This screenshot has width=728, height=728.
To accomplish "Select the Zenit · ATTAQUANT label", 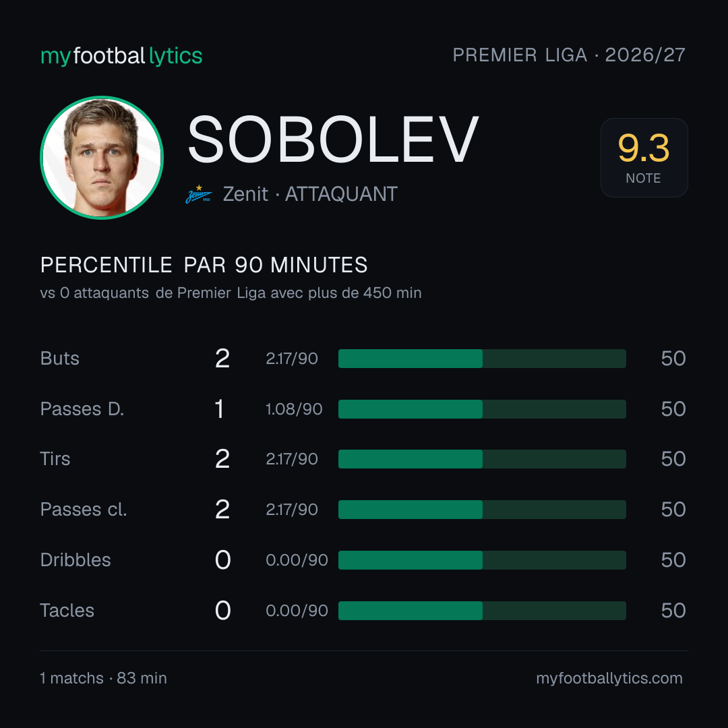I will tap(310, 194).
